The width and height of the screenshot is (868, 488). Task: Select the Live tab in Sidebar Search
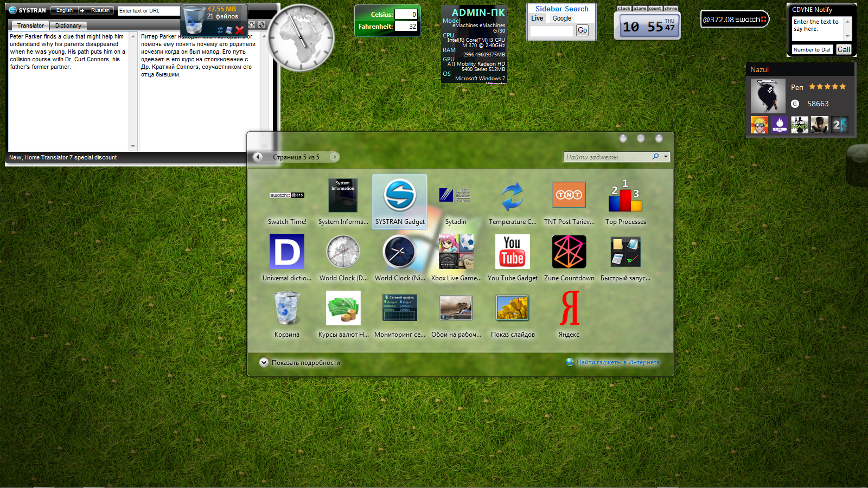click(537, 18)
